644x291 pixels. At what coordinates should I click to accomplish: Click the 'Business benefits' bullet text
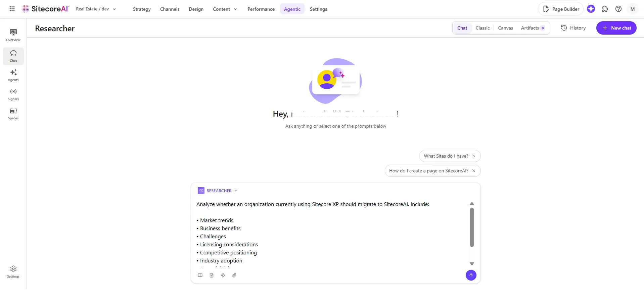pyautogui.click(x=220, y=228)
